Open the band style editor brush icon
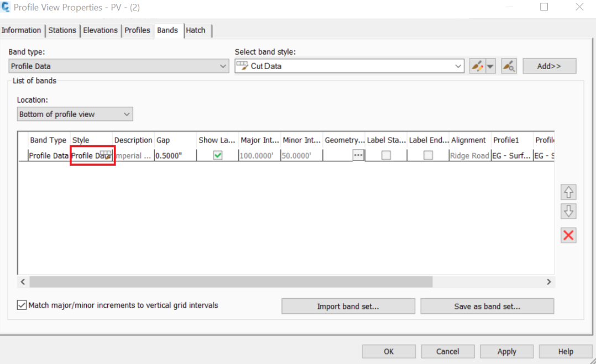 pos(478,66)
